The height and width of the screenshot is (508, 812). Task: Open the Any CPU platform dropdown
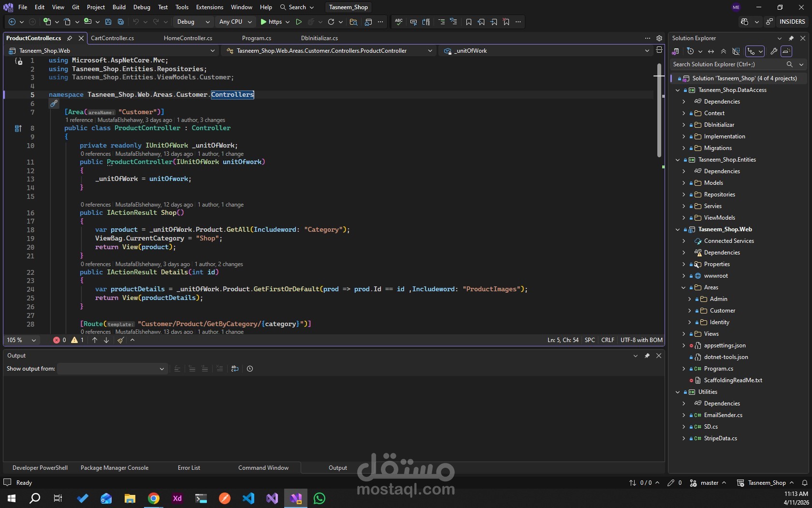coord(235,22)
